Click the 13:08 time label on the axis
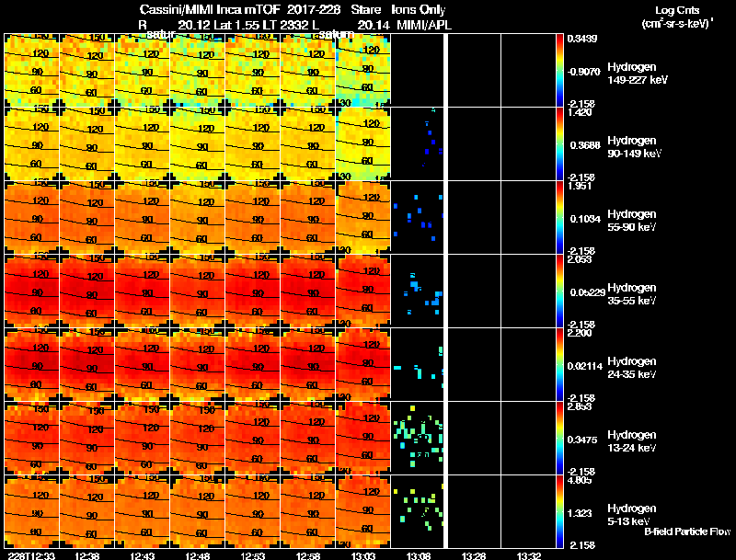Screen dimensions: 736x560 (x=419, y=555)
